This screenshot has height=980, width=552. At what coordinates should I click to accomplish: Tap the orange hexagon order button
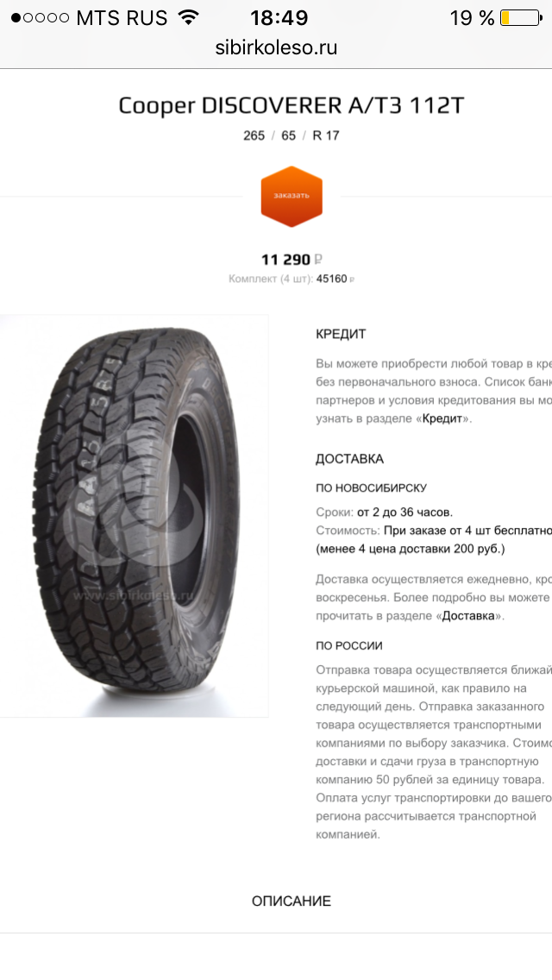pos(292,196)
